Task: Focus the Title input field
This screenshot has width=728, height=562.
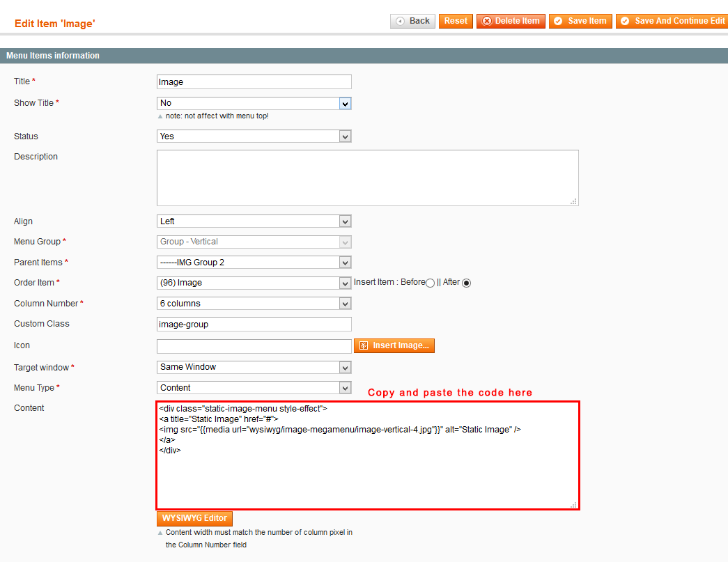Action: click(254, 81)
